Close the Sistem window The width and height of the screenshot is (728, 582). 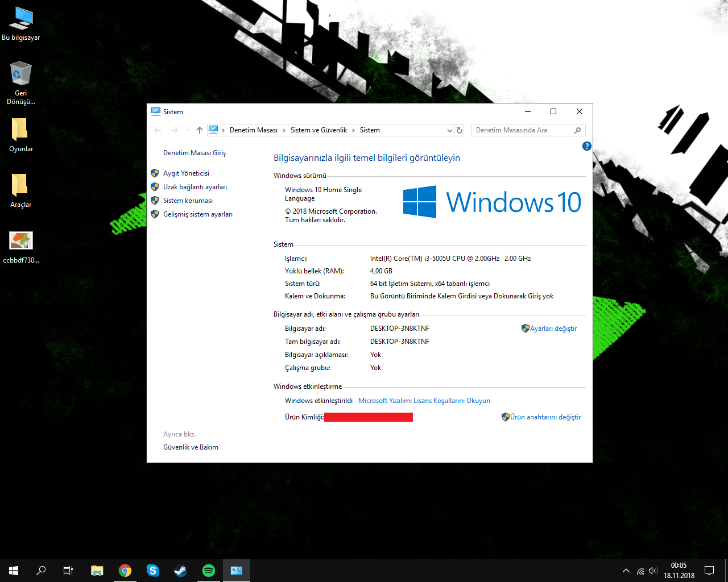580,111
